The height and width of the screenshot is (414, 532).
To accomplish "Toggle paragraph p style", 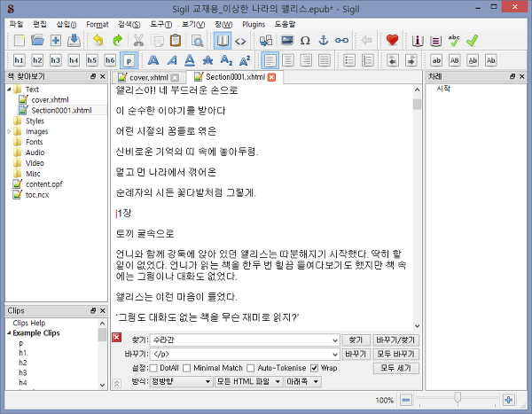I will pos(129,61).
